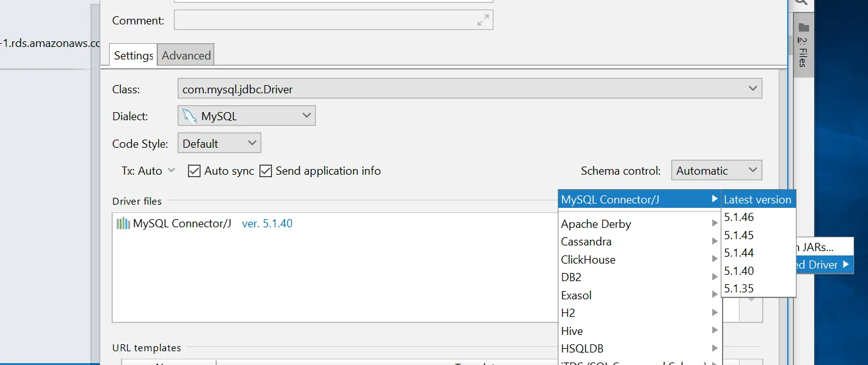
Task: Click the submenu arrow beside Apache Derby
Action: click(x=714, y=224)
